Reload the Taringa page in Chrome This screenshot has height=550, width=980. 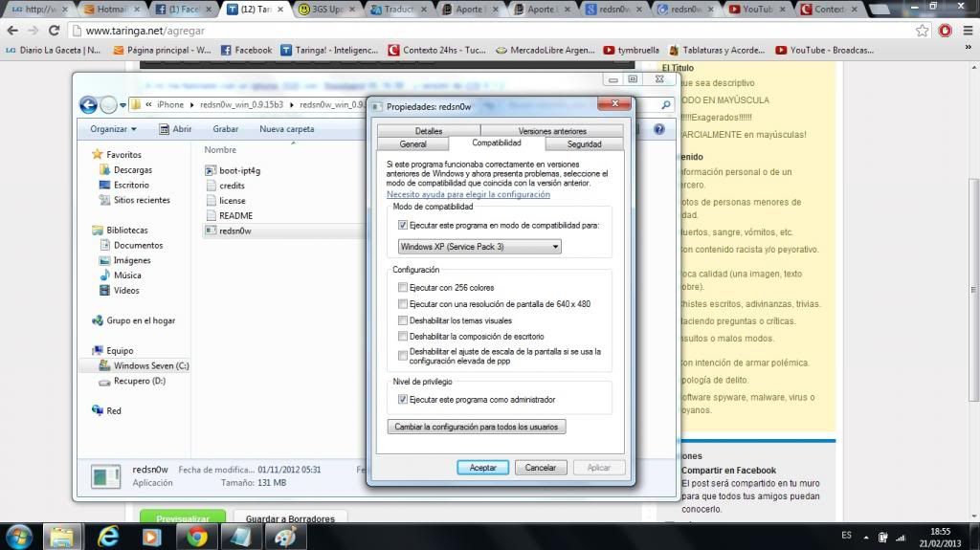[x=54, y=30]
